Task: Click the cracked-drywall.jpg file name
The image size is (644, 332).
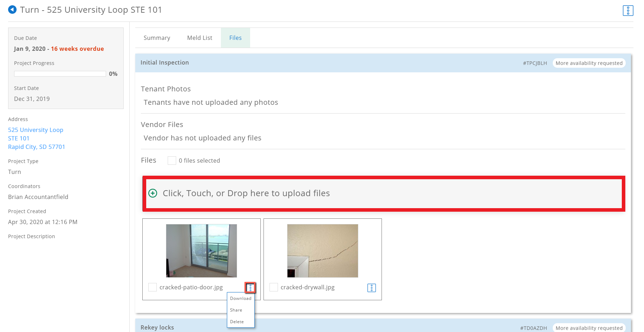Action: click(308, 287)
